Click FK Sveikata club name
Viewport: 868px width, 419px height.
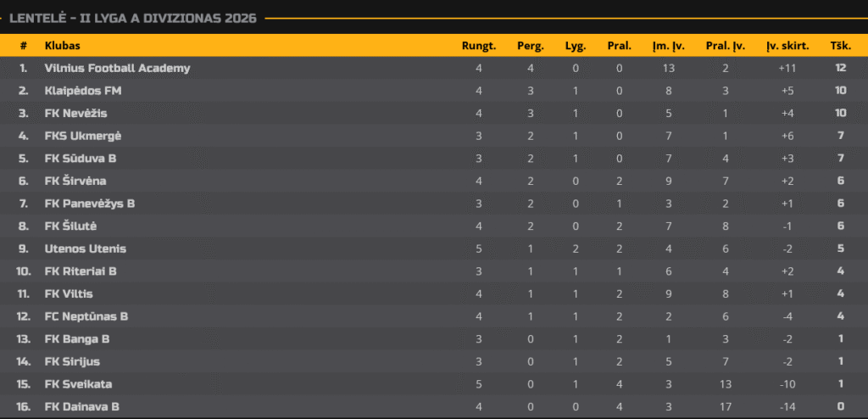(x=78, y=384)
